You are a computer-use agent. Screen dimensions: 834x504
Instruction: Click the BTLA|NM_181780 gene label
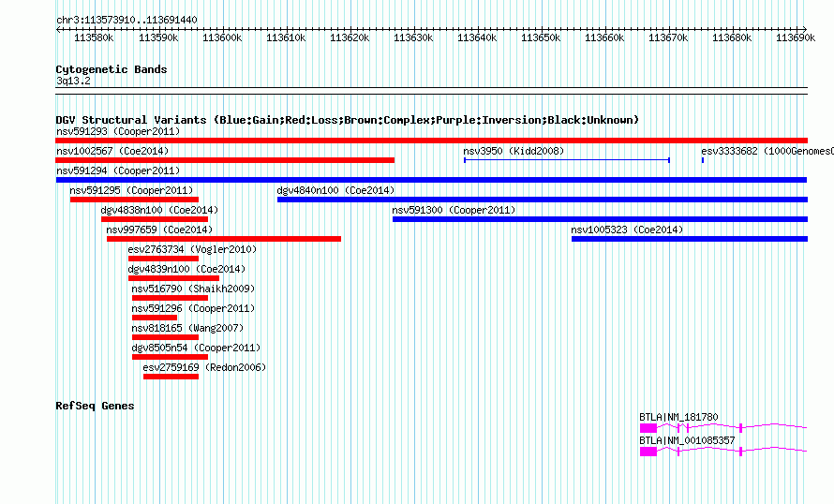[x=678, y=417]
